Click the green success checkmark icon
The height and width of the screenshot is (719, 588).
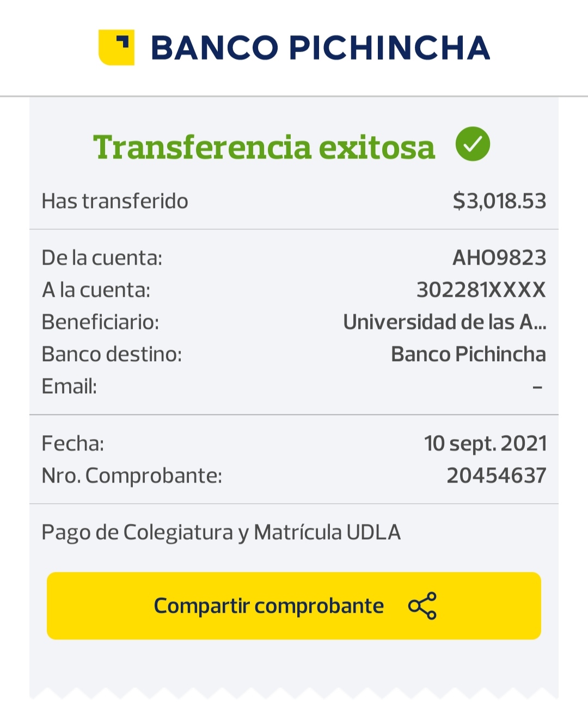pos(473,144)
